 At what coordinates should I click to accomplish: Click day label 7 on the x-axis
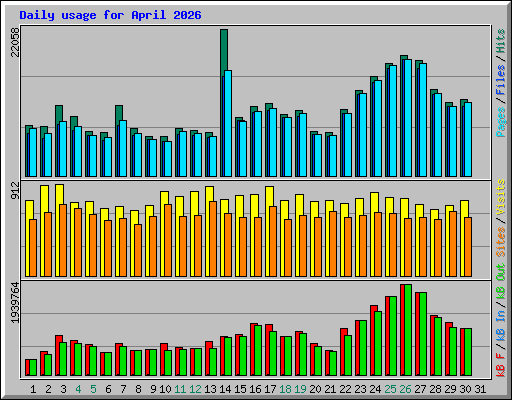[x=123, y=389]
